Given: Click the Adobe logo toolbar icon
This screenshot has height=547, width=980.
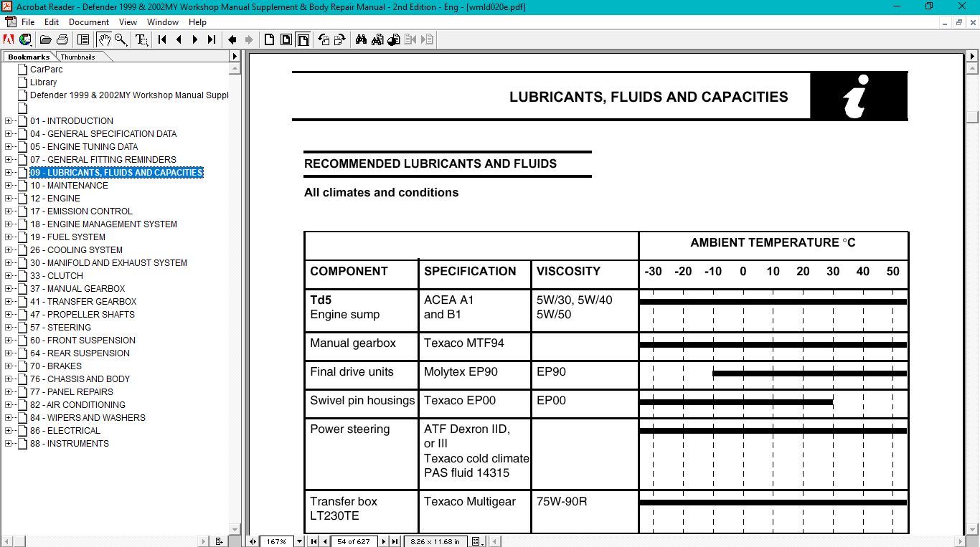Looking at the screenshot, I should tap(9, 39).
